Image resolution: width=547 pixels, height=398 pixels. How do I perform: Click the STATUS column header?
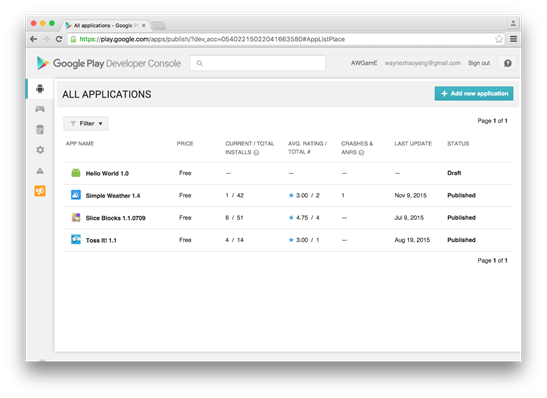(458, 144)
